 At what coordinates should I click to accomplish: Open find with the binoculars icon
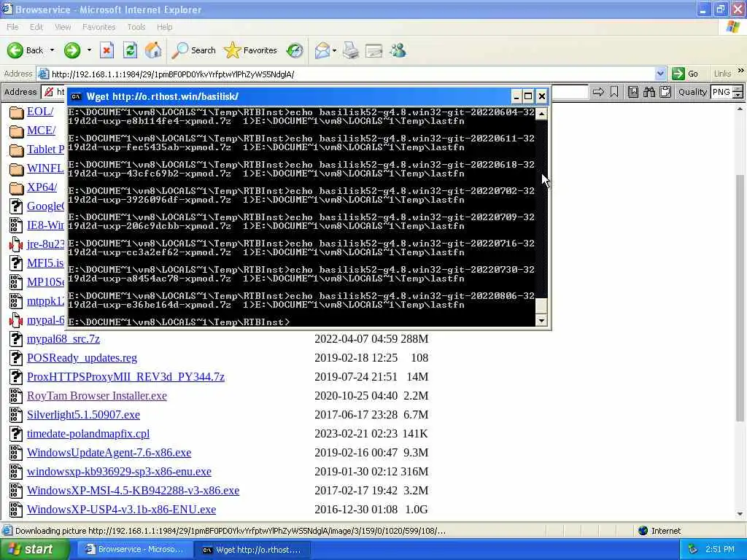(x=649, y=92)
